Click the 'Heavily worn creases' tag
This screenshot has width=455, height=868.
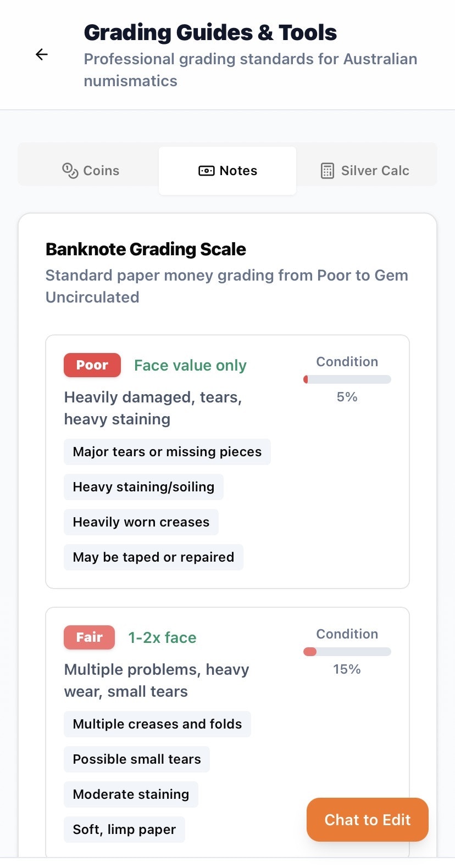click(141, 522)
